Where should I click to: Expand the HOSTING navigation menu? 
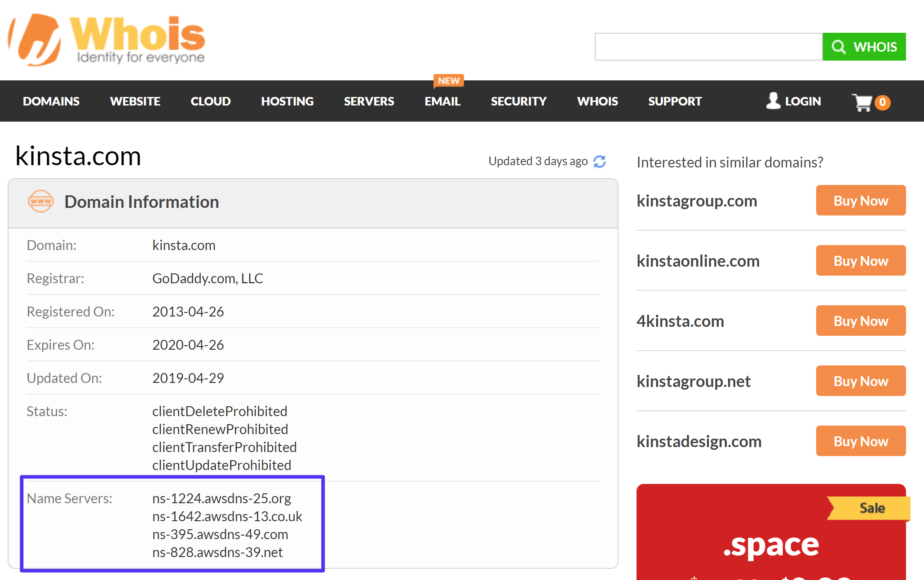coord(287,101)
